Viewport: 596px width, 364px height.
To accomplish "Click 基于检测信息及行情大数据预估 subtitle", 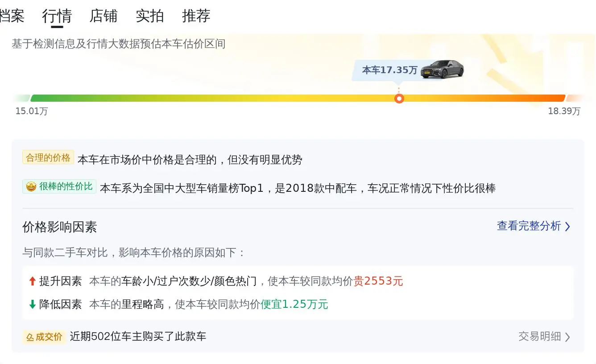I will (x=119, y=44).
